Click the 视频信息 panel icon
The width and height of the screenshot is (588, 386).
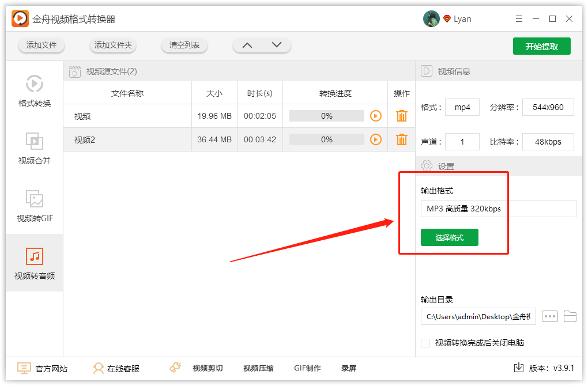427,71
